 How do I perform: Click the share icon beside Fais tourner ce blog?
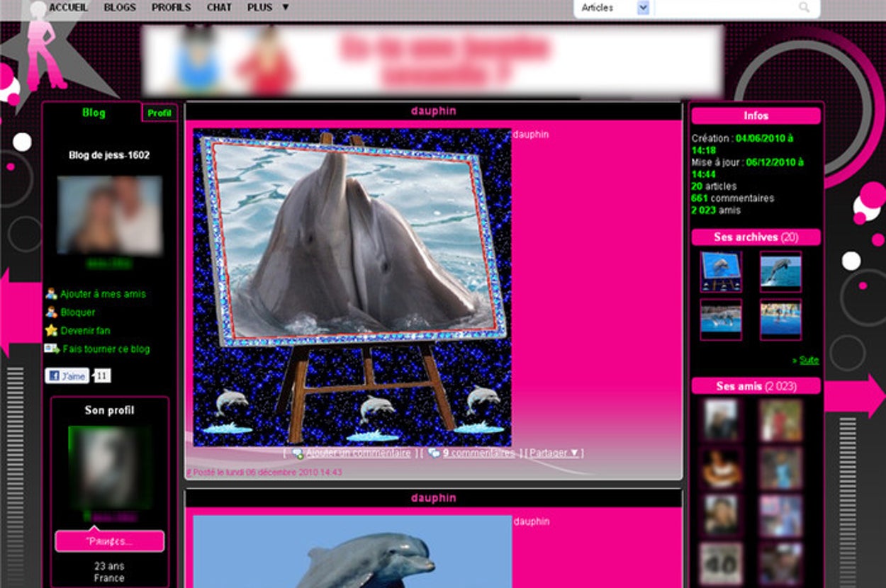pyautogui.click(x=52, y=349)
